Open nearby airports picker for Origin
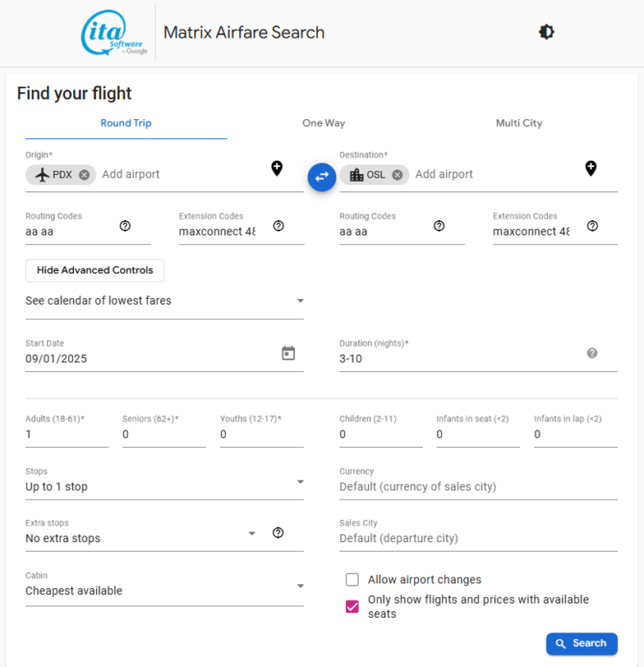The image size is (644, 667). (277, 168)
